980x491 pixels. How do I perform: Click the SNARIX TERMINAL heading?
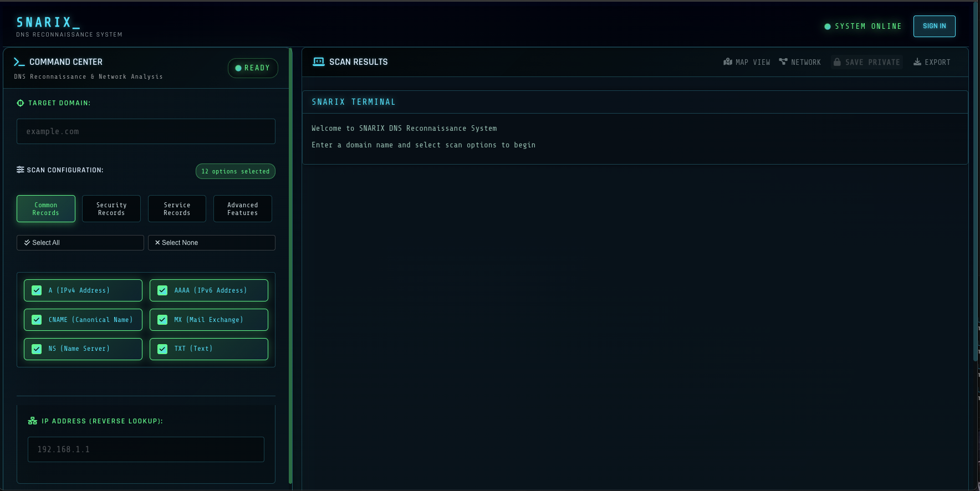tap(354, 102)
